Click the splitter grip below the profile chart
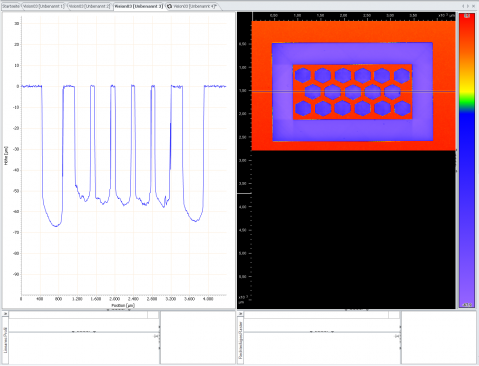This screenshot has width=479, height=366. coord(119,310)
